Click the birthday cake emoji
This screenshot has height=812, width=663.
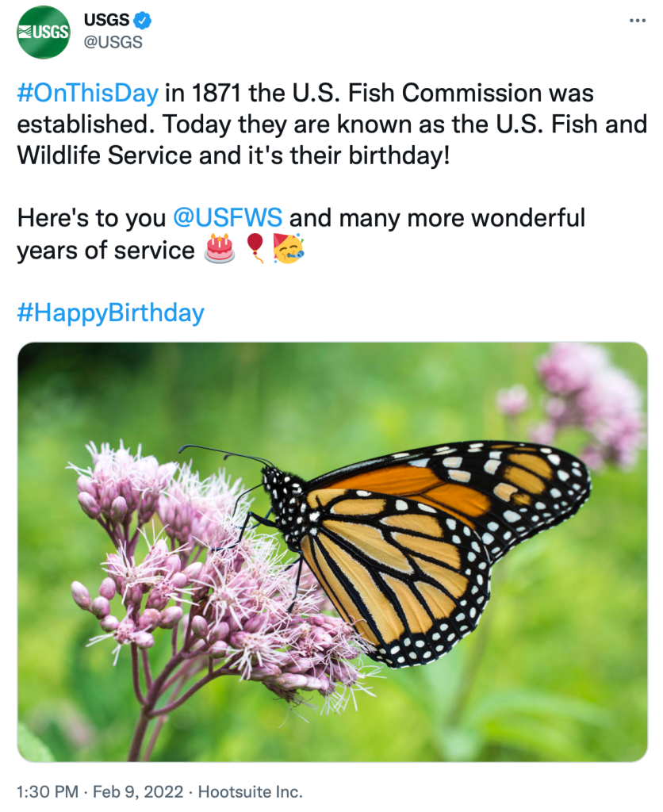tap(220, 249)
